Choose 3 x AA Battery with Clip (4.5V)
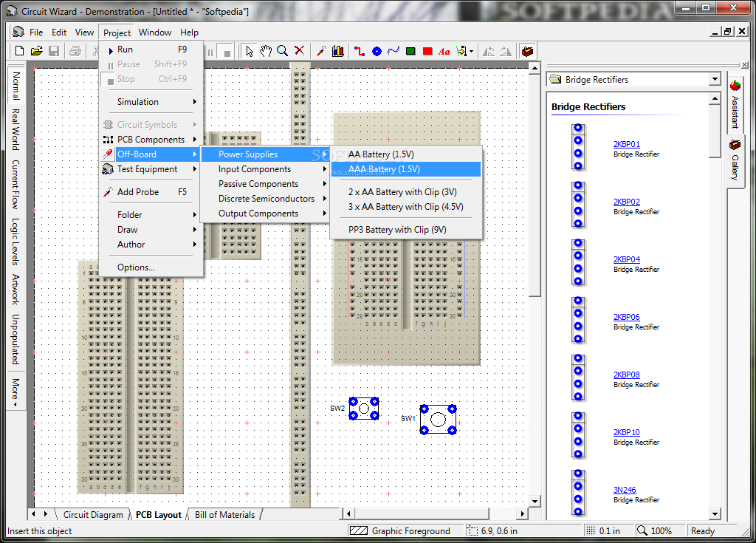The height and width of the screenshot is (543, 756). coord(406,207)
